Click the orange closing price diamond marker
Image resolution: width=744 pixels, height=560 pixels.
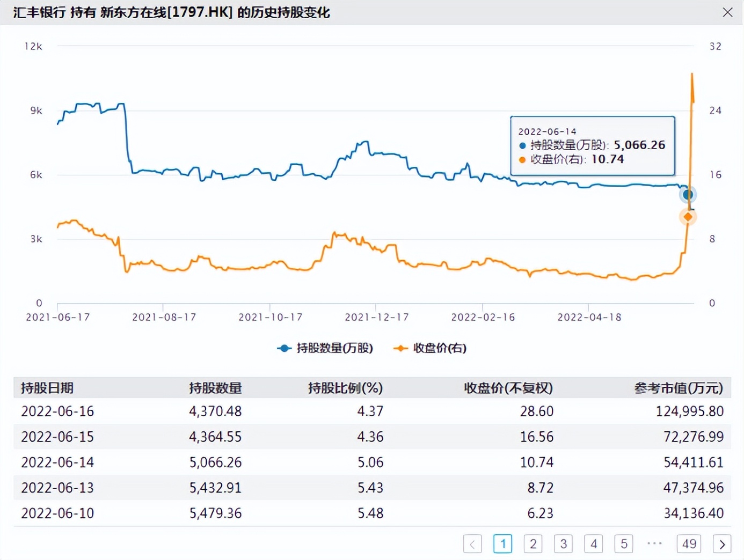[688, 217]
